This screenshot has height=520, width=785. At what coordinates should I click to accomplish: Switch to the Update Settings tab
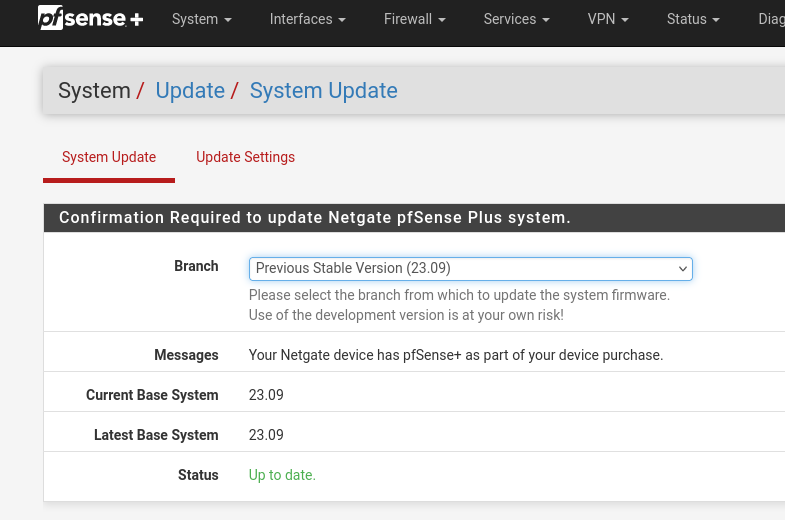point(245,157)
